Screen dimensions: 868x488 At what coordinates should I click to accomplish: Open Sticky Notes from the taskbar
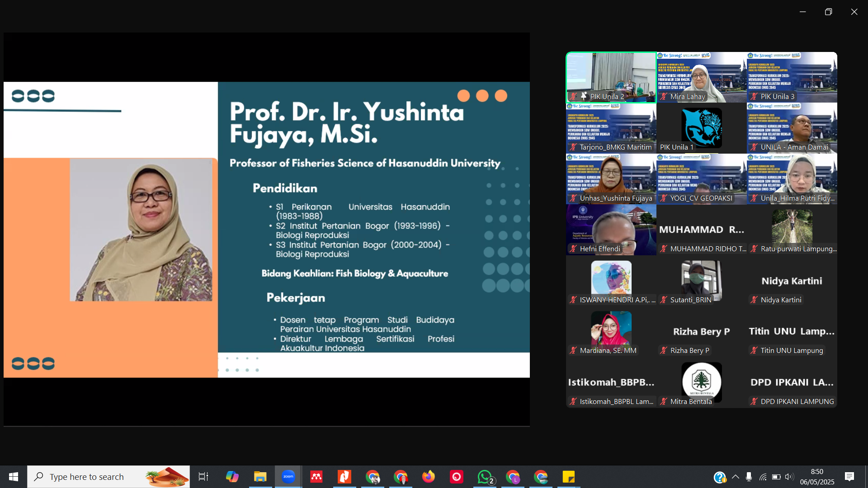[568, 477]
